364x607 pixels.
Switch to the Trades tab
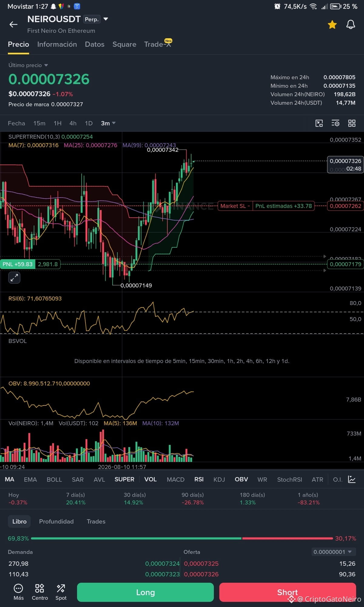[x=96, y=521]
